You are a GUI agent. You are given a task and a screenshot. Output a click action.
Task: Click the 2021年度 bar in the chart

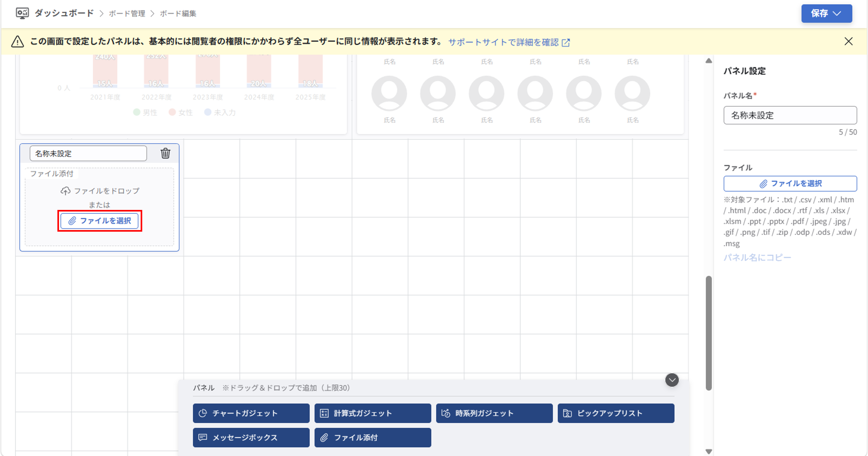105,71
